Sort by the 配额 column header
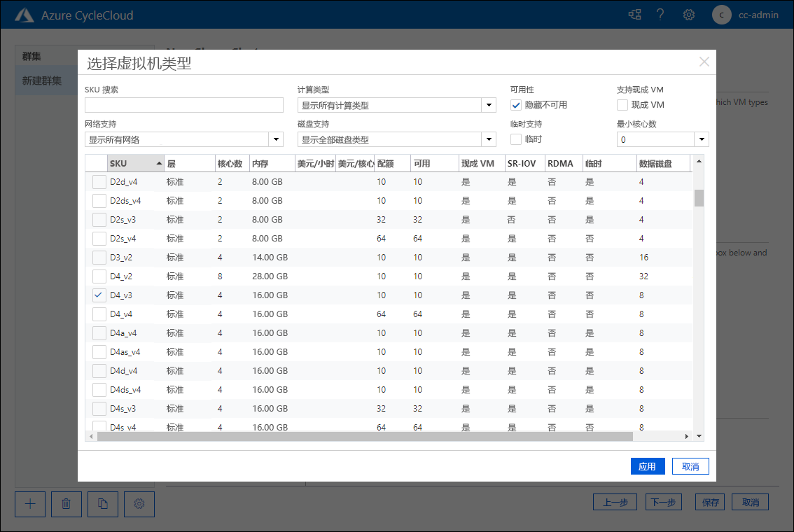Image resolution: width=794 pixels, height=532 pixels. [x=392, y=164]
